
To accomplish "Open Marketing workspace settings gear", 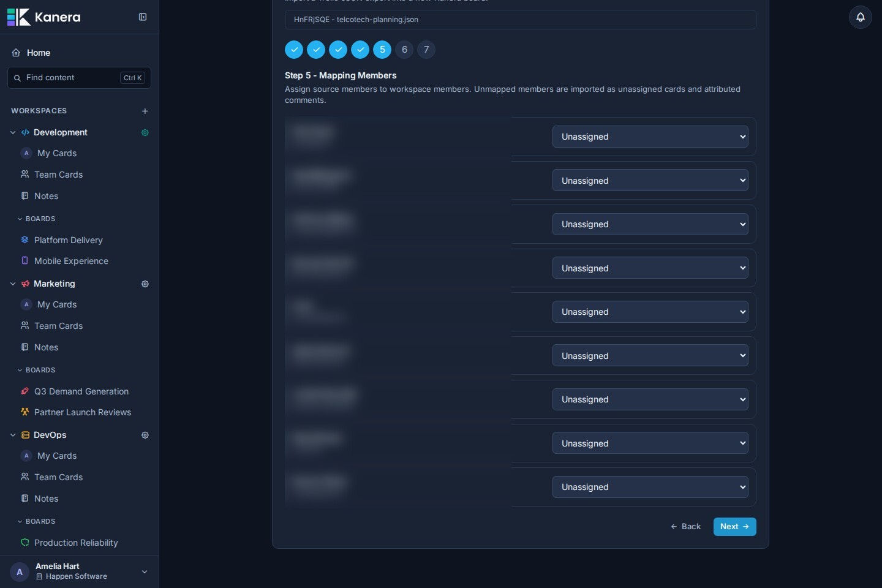I will pos(145,284).
